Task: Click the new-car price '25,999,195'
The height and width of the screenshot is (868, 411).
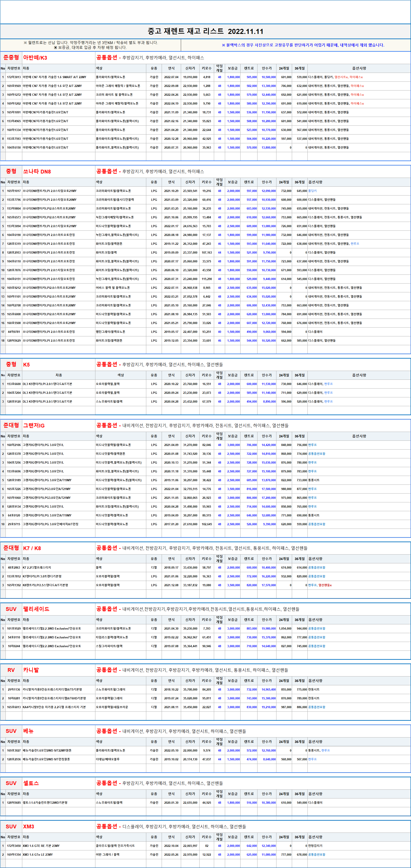Action: coord(190,217)
